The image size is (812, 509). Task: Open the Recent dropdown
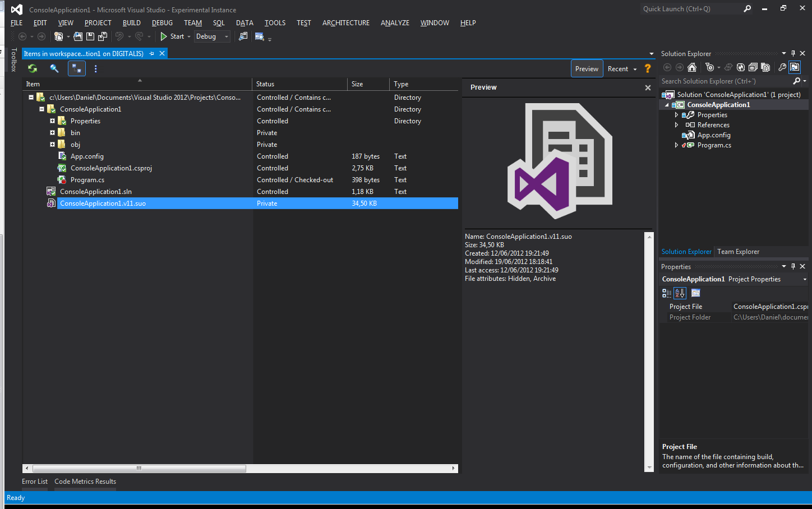(622, 68)
